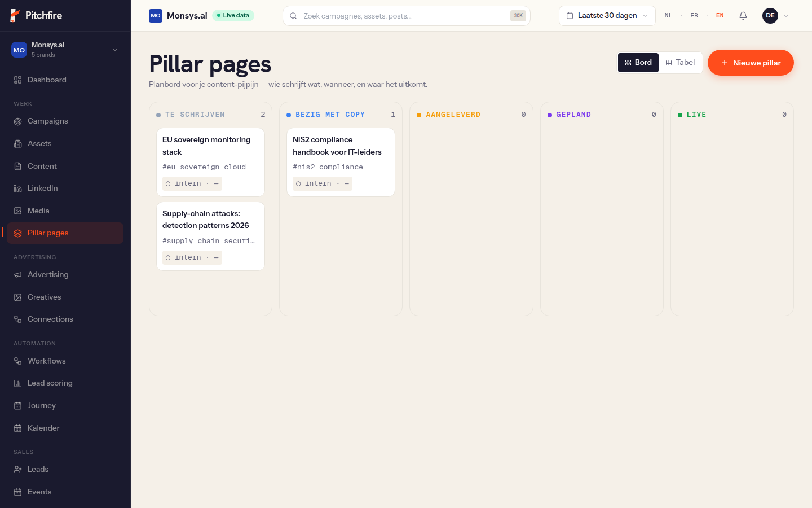Image resolution: width=812 pixels, height=508 pixels.
Task: Open user menu chevron next to DE
Action: [786, 16]
